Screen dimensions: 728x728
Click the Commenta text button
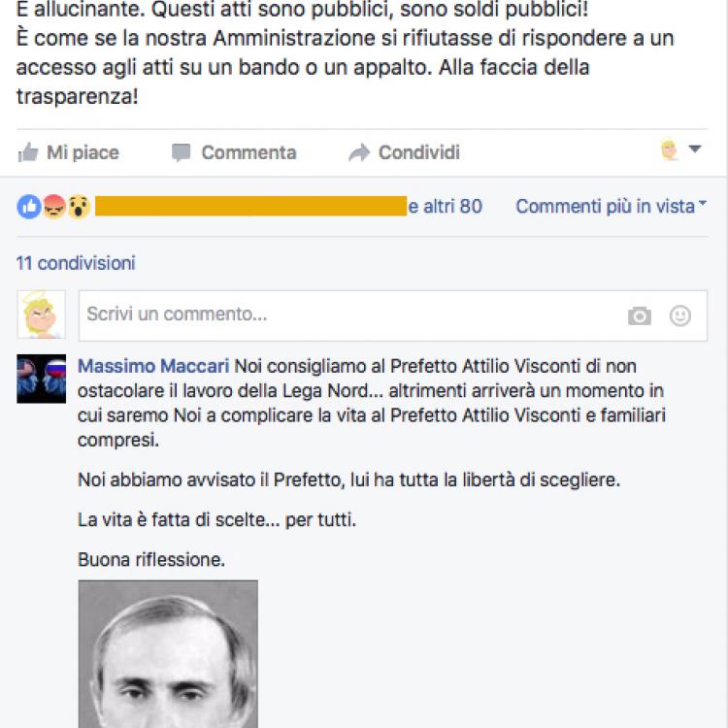248,152
